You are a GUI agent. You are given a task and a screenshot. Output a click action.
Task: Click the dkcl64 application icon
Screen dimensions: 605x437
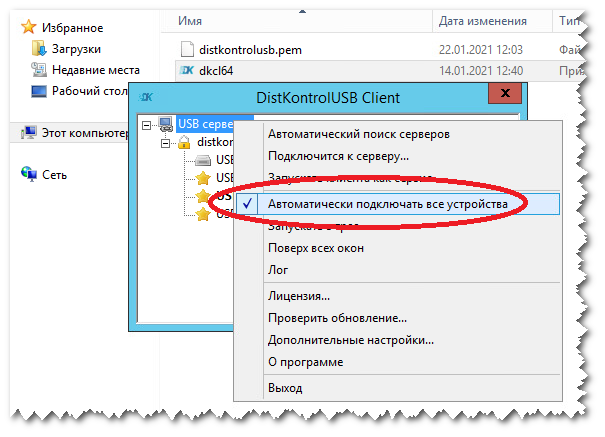pos(187,70)
